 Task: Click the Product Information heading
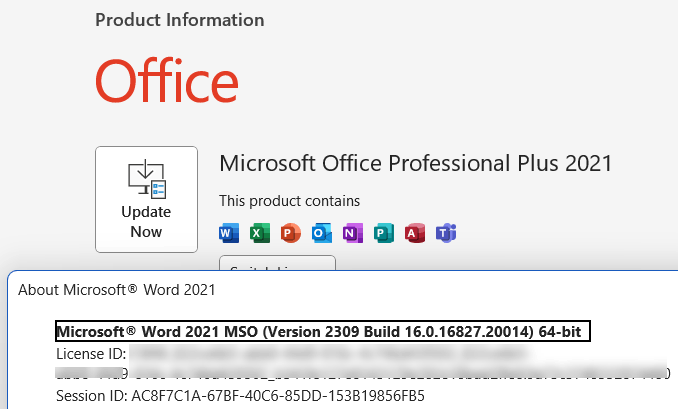click(180, 20)
